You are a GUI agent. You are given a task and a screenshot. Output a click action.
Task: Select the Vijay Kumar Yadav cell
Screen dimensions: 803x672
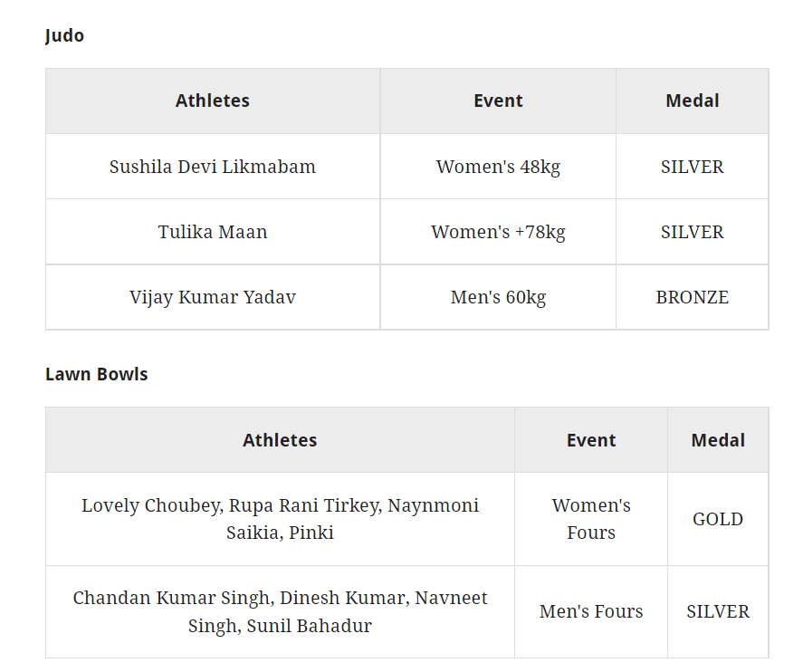(x=213, y=297)
